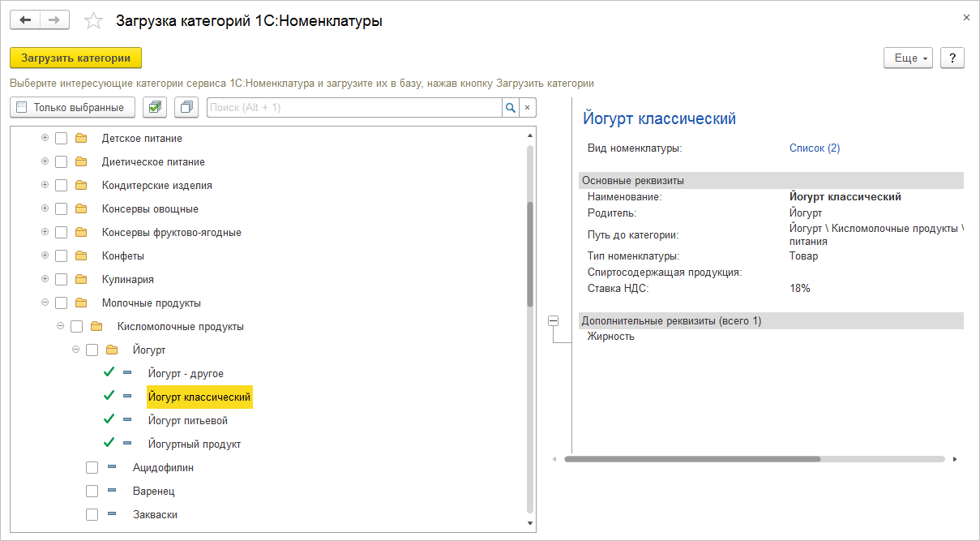The image size is (980, 541).
Task: Enable the Конфеты category checkbox
Action: pyautogui.click(x=62, y=256)
